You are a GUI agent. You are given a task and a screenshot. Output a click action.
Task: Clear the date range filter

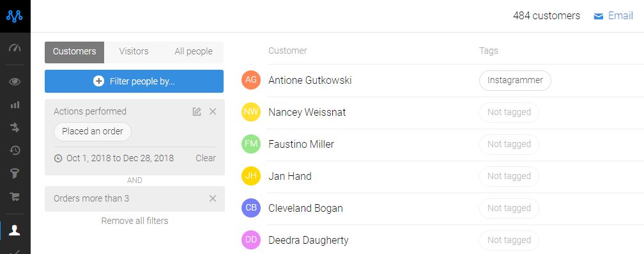(205, 158)
